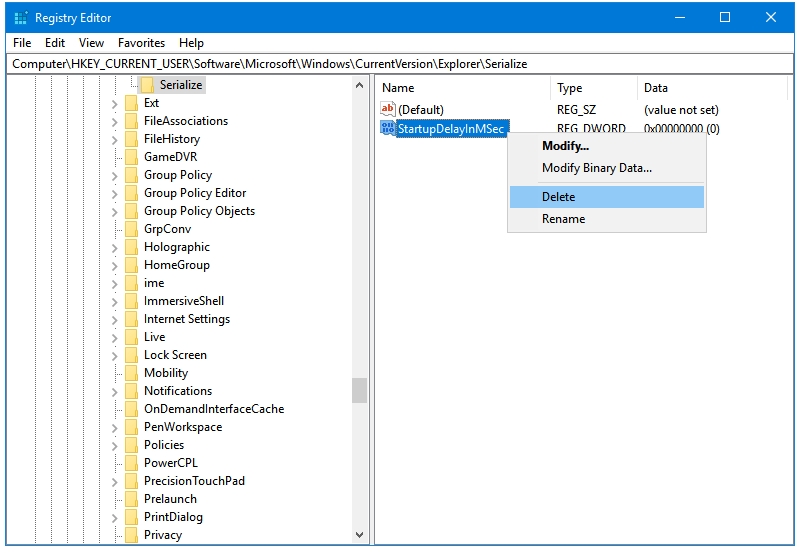Click the StartupDelayInMSec DWORD icon
Image resolution: width=799 pixels, height=553 pixels.
pos(388,128)
